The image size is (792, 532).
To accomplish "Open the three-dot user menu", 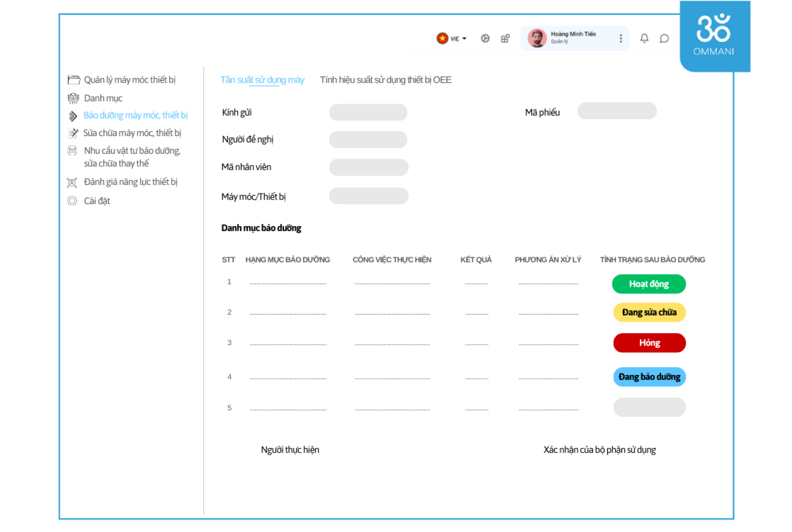I will pyautogui.click(x=620, y=39).
